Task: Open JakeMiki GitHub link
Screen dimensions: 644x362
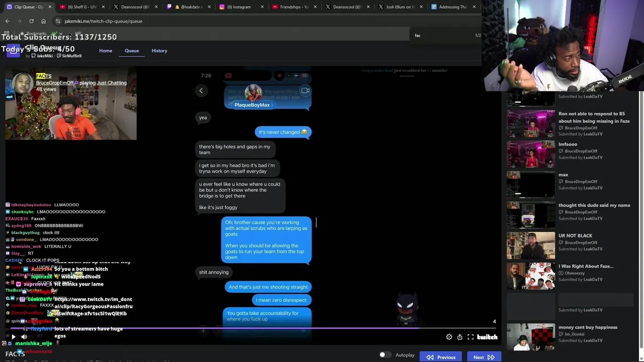Action: tap(42, 56)
